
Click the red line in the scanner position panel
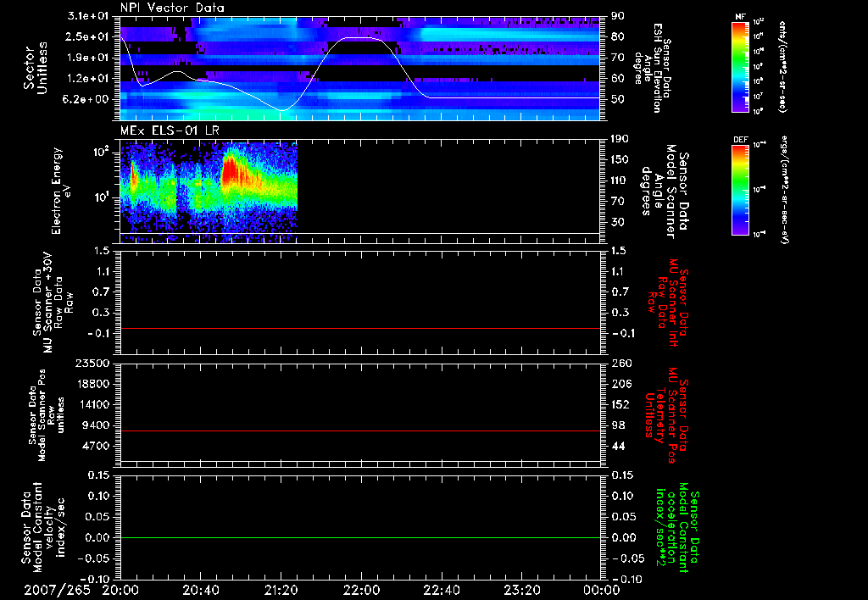coord(359,431)
